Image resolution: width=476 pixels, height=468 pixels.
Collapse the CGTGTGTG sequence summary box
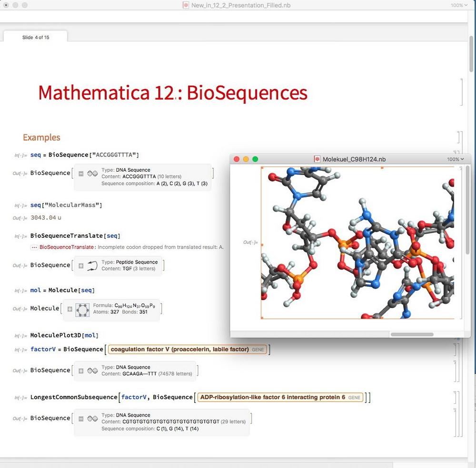click(81, 419)
